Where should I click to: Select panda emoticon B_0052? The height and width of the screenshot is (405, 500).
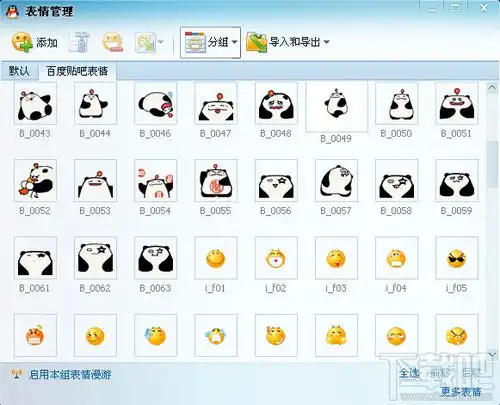[x=35, y=181]
